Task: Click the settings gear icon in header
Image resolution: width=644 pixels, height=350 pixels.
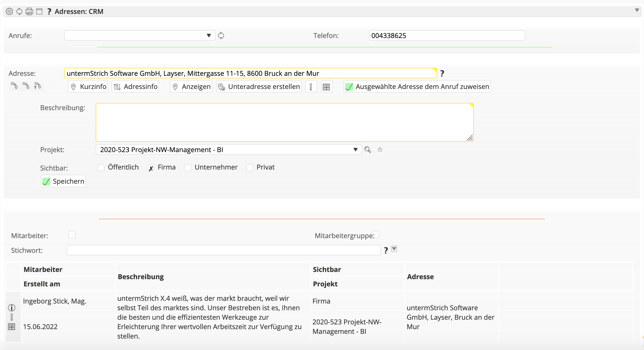Action: click(9, 11)
